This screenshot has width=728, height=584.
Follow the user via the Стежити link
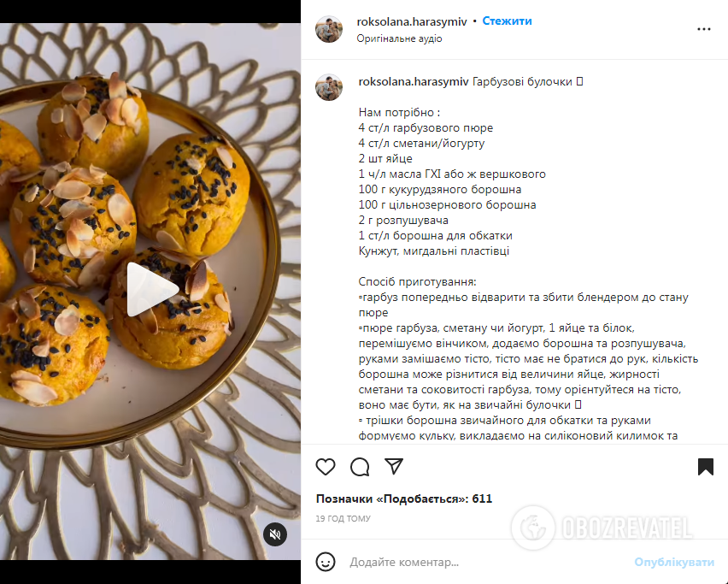click(507, 21)
